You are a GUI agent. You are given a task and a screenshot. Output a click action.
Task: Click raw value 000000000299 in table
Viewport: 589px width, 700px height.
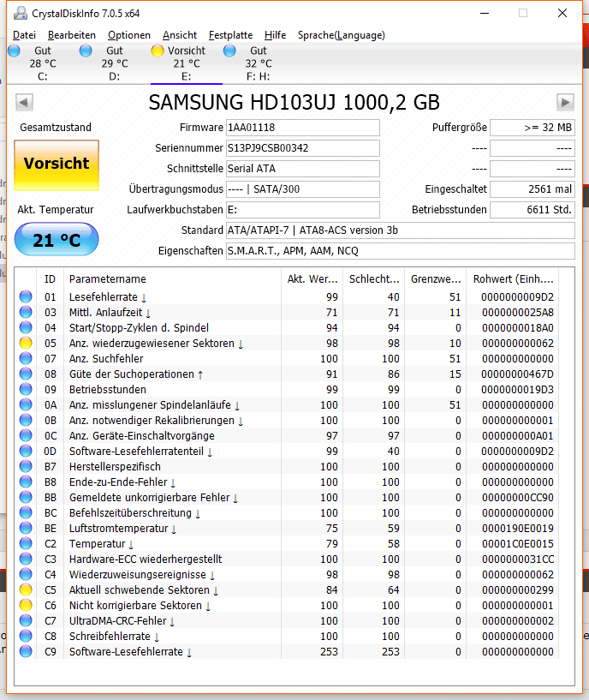[x=518, y=589]
